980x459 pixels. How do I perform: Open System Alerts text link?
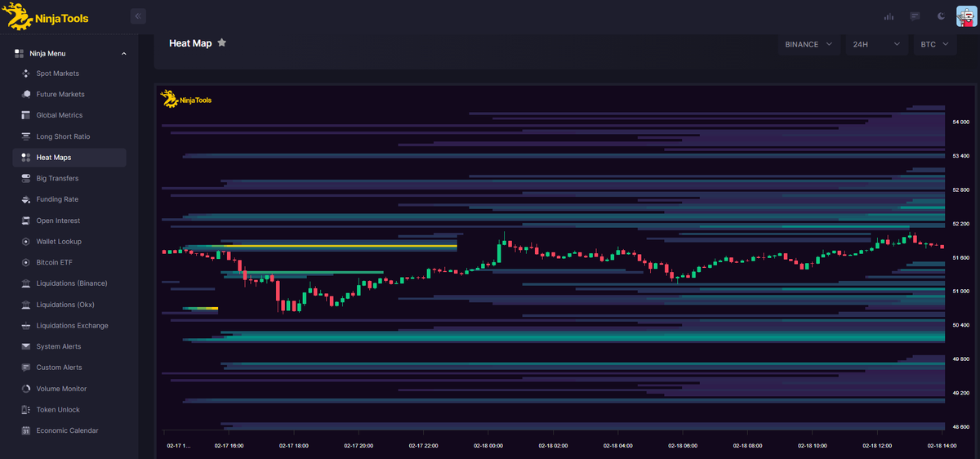[x=59, y=346]
